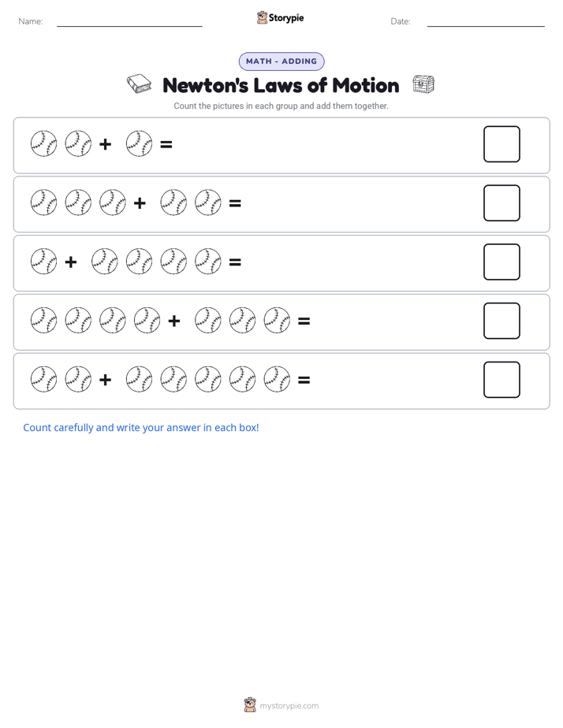Viewport: 563px width, 728px height.
Task: Select the answer box of fourth row
Action: click(x=501, y=321)
